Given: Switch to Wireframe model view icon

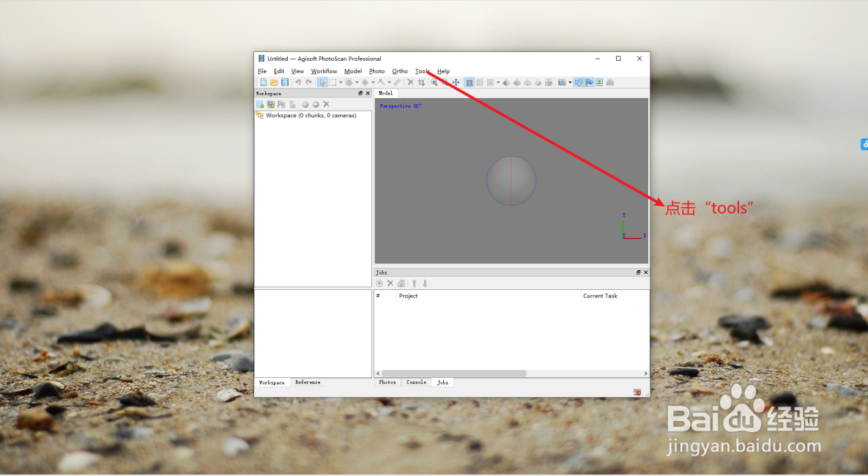Looking at the screenshot, I should [x=527, y=82].
